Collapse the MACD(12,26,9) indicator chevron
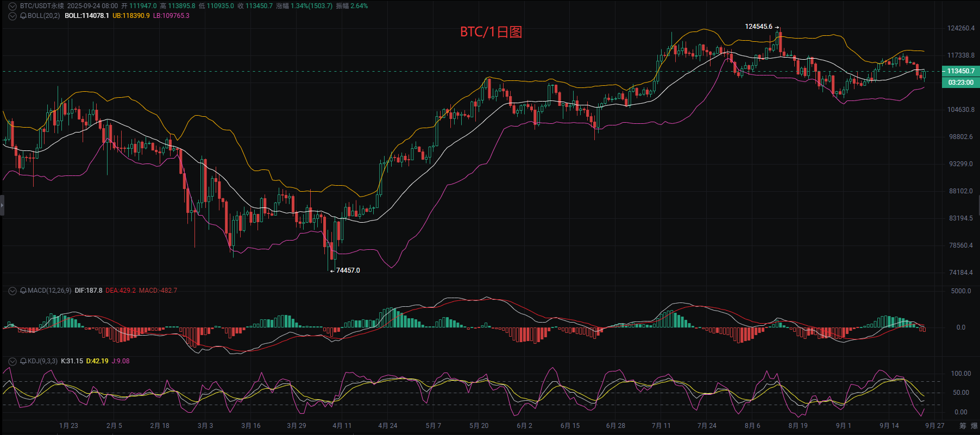980x435 pixels. (12, 291)
